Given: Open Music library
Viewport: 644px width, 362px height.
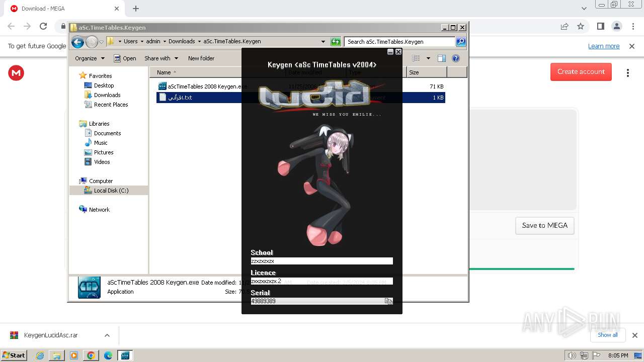Looking at the screenshot, I should 101,143.
